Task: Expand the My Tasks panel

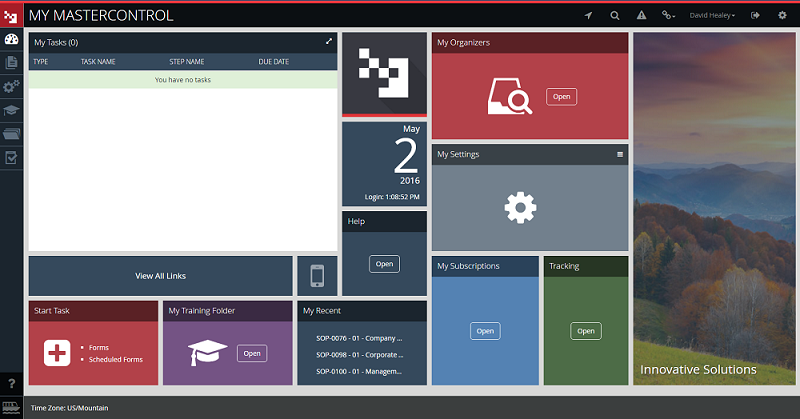Action: pyautogui.click(x=329, y=41)
